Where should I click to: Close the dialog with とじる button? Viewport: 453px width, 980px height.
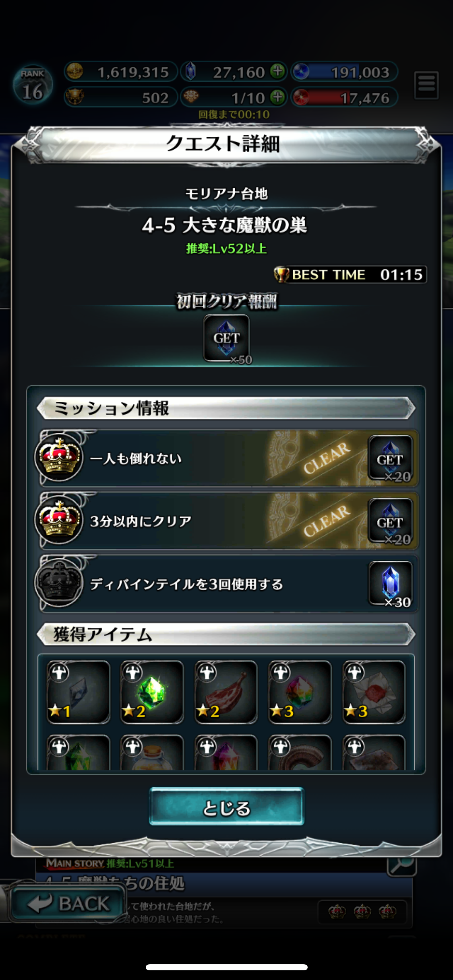pos(227,806)
